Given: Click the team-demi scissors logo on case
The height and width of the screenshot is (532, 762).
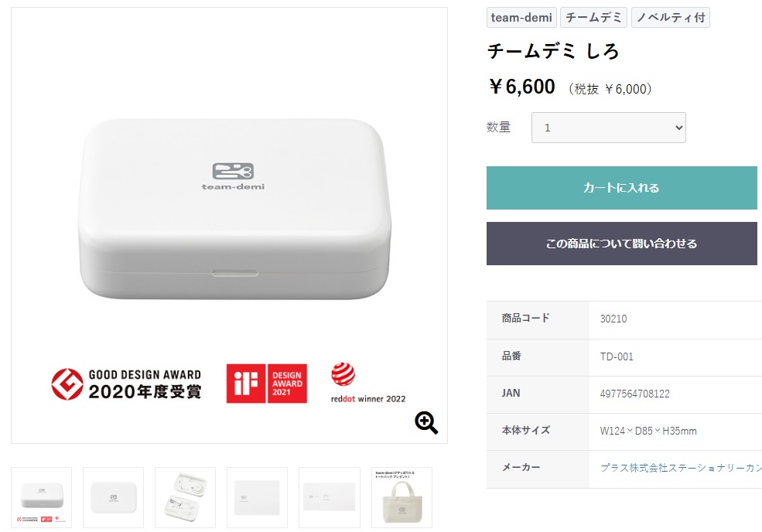Looking at the screenshot, I should point(233,171).
